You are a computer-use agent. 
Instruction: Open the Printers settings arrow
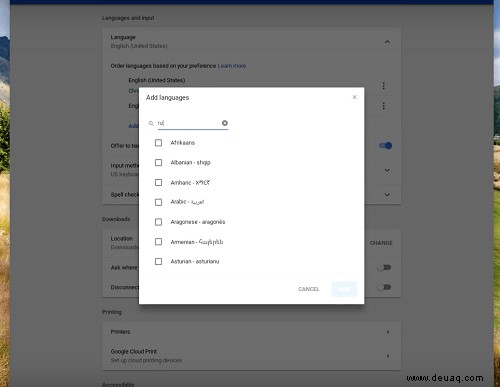[x=388, y=332]
